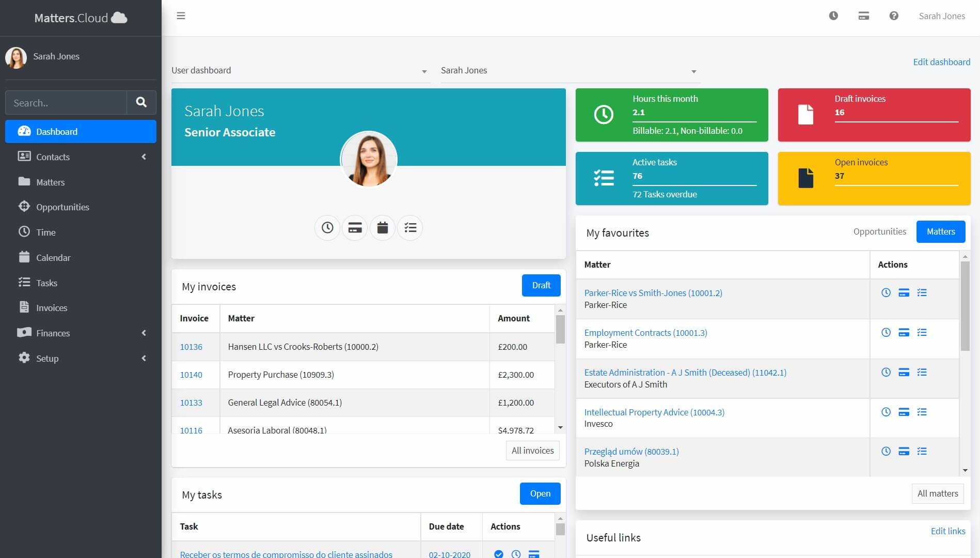This screenshot has height=558, width=980.
Task: Click the billing cards icon near Sarah Jones
Action: pyautogui.click(x=863, y=16)
